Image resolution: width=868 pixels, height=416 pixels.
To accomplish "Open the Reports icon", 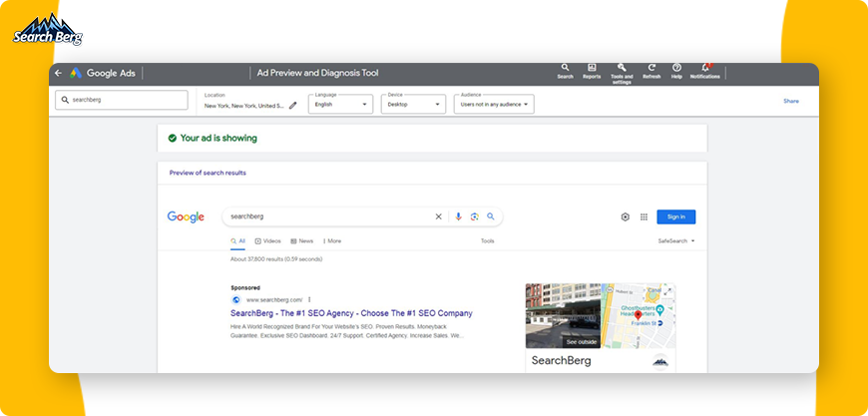I will point(592,71).
